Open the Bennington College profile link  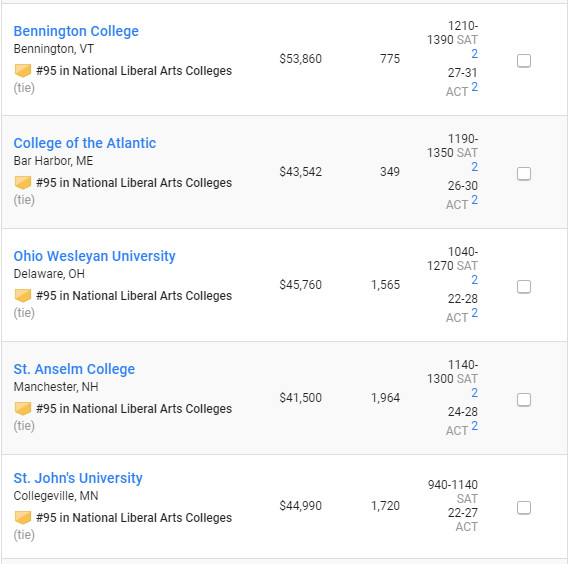76,31
